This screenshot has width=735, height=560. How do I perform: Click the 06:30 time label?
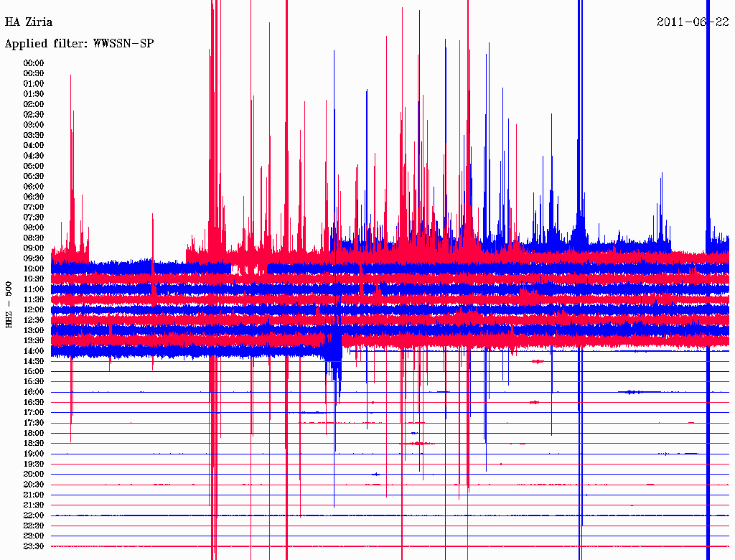tap(34, 197)
